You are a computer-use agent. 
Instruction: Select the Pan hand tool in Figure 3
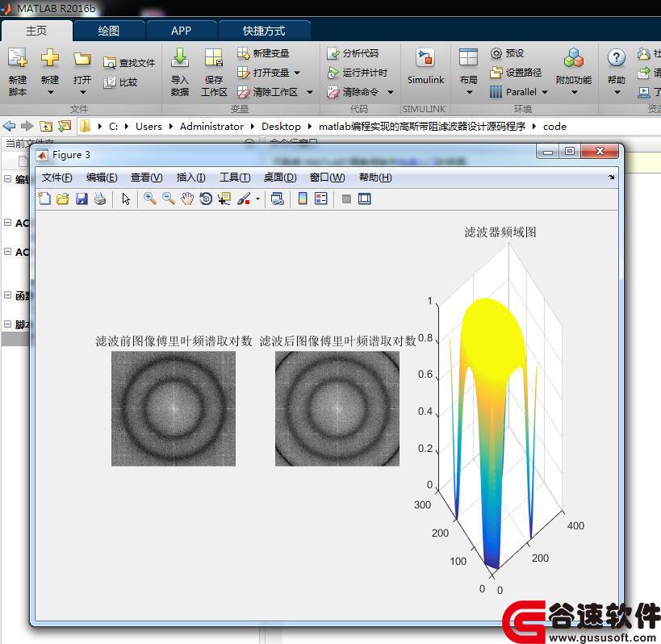tap(186, 199)
